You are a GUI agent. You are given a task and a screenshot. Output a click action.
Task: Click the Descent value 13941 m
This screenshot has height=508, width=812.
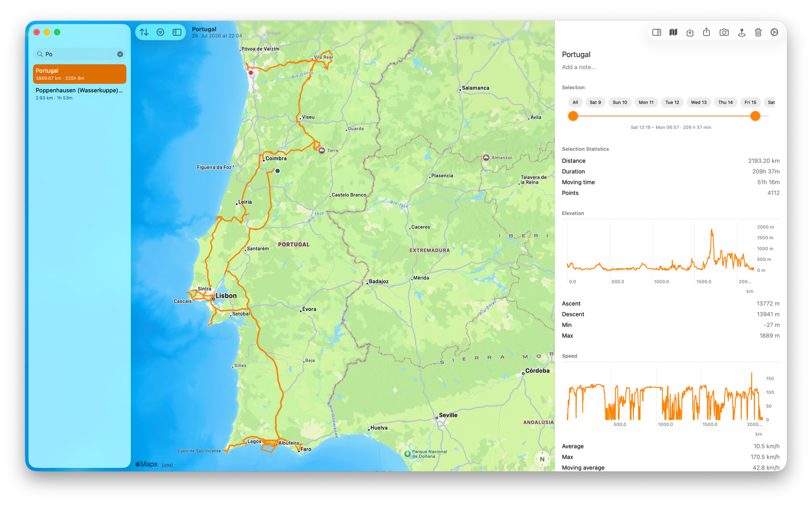point(768,314)
